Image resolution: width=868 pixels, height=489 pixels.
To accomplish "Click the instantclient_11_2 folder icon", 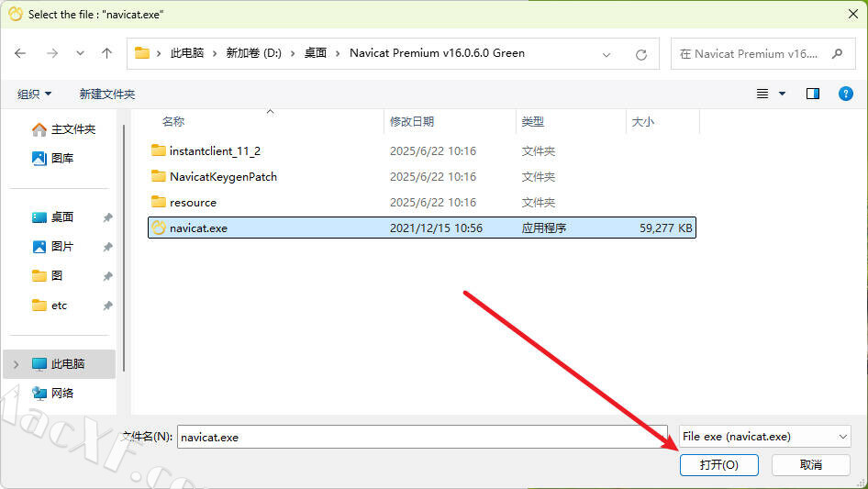I will tap(159, 150).
